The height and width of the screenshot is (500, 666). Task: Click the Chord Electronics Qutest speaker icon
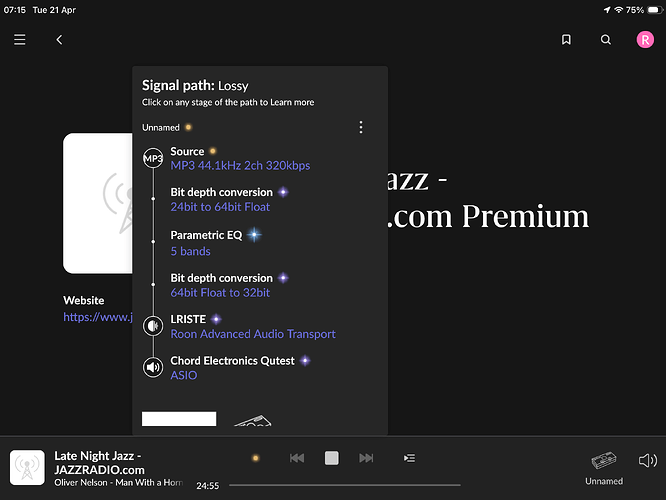(153, 367)
